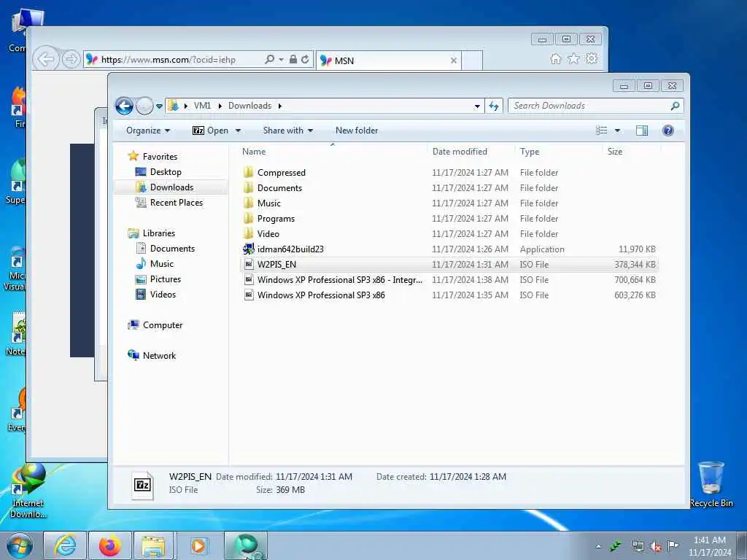Open Internet Explorer home page icon
The width and height of the screenshot is (747, 560).
pos(555,58)
